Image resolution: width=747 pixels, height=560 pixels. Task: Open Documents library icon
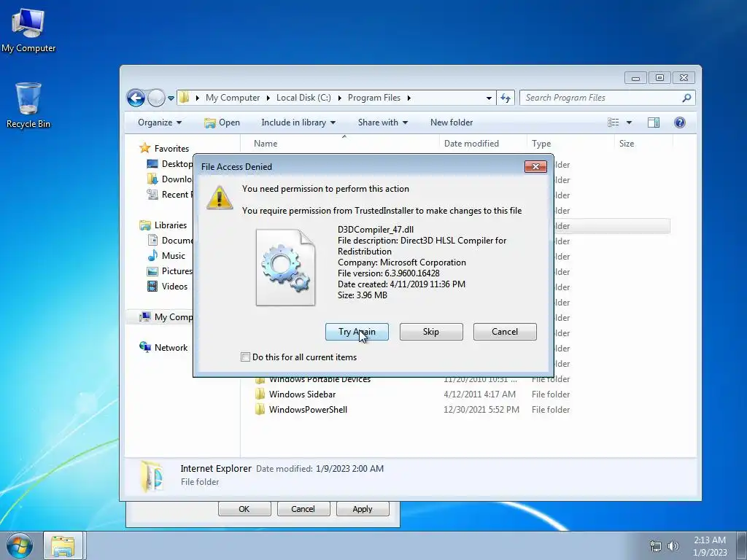click(x=152, y=240)
